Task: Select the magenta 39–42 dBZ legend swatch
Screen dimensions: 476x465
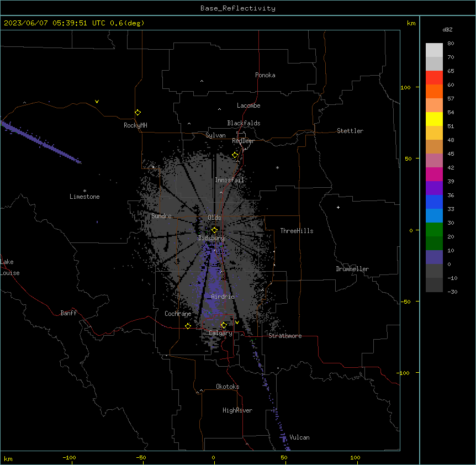Action: [434, 174]
